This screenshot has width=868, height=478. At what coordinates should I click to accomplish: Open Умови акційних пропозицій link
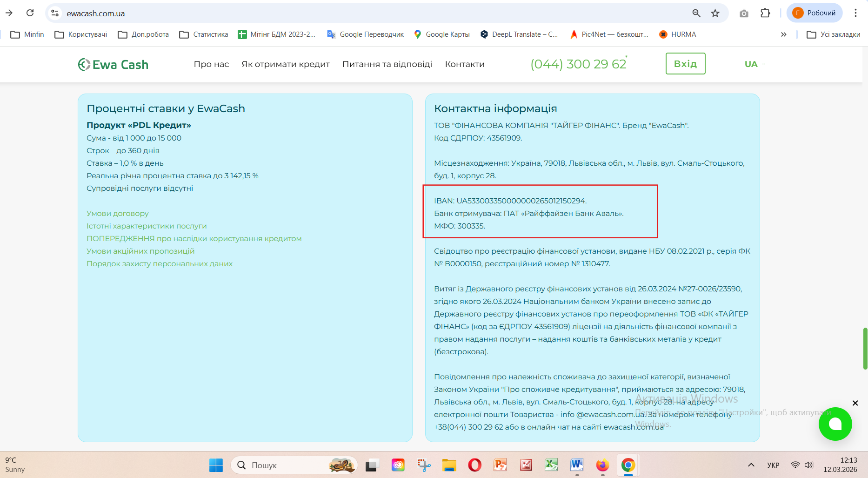tap(140, 251)
